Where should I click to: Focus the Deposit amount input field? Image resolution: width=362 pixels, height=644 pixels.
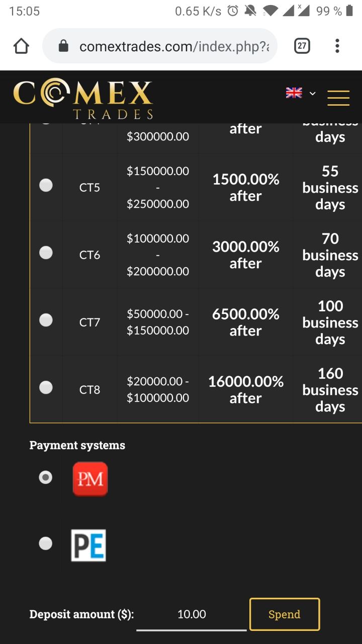[x=192, y=614]
